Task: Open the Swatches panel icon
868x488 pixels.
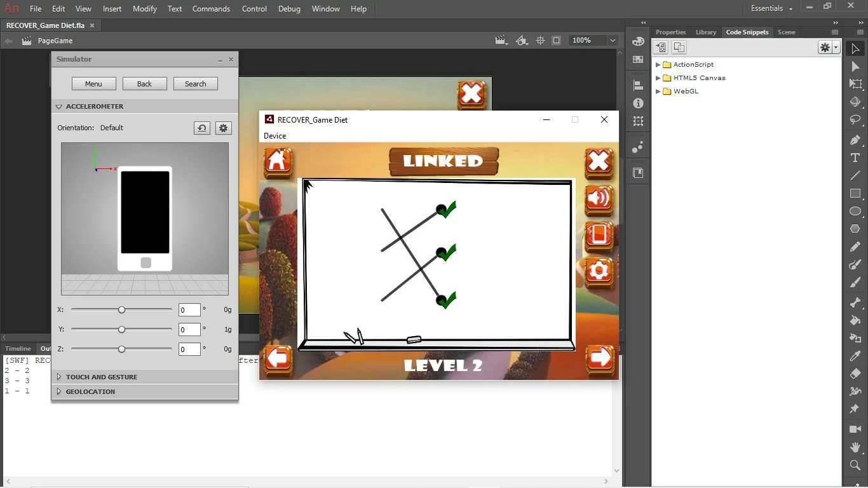Action: tap(639, 59)
